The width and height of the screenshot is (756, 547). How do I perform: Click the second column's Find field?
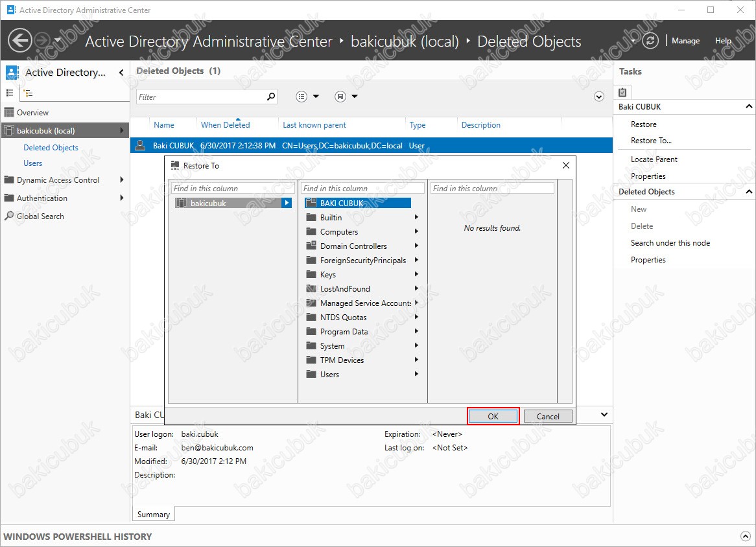(x=362, y=188)
